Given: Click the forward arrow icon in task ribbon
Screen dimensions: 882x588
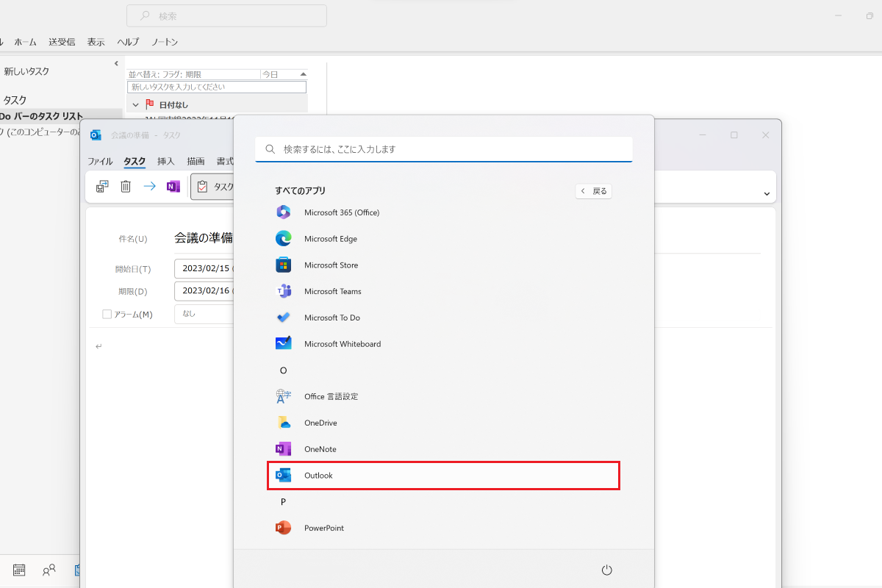Looking at the screenshot, I should click(x=149, y=187).
